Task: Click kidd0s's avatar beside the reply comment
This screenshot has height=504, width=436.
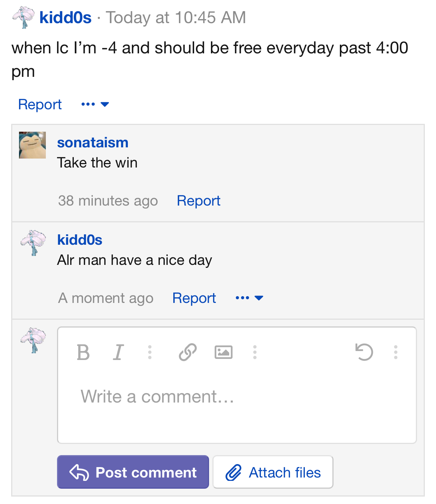Action: tap(33, 242)
